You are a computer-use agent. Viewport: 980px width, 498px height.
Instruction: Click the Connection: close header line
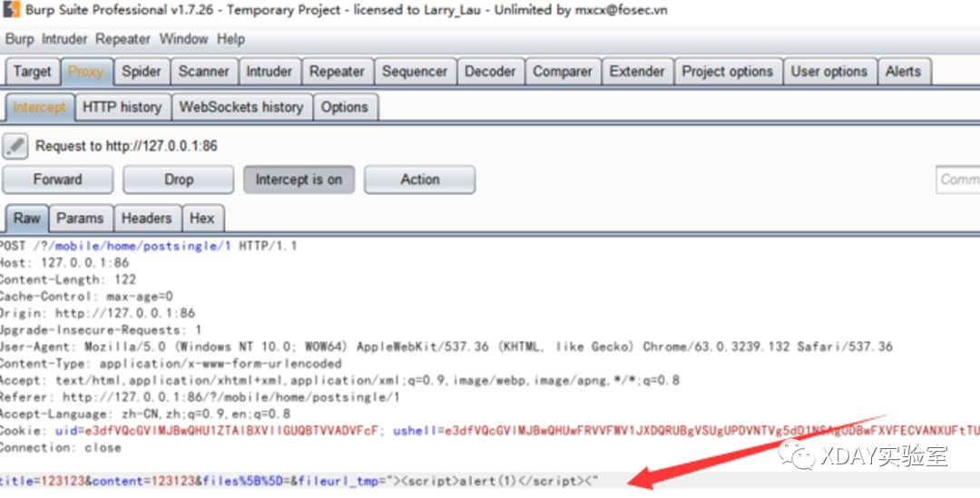[61, 448]
